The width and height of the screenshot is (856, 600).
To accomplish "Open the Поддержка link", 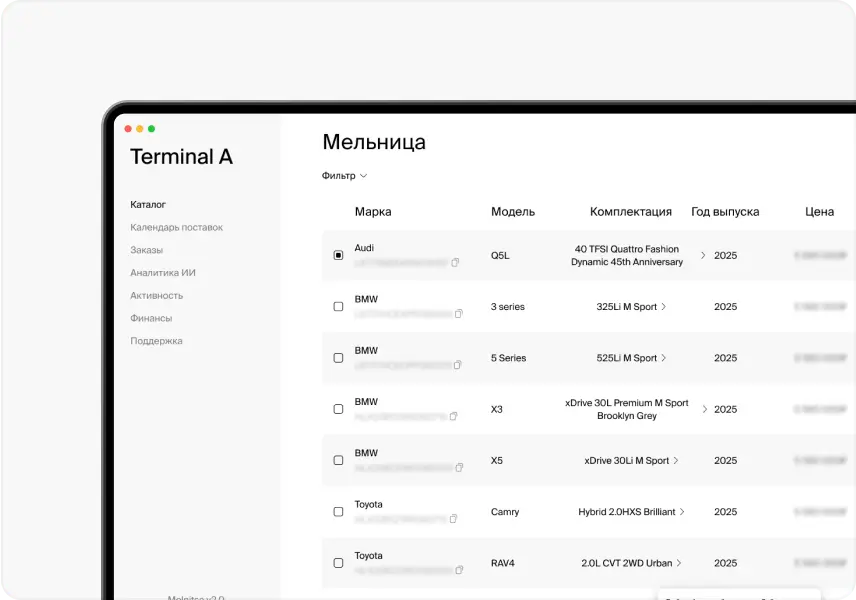I will pyautogui.click(x=156, y=341).
